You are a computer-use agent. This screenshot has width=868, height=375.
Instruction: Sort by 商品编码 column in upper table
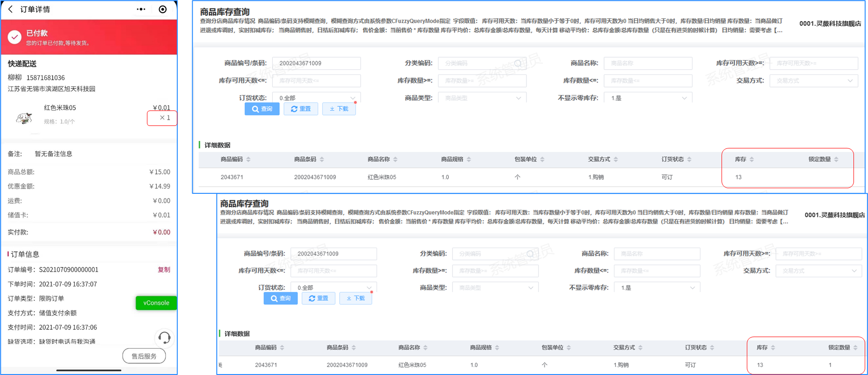(x=248, y=160)
